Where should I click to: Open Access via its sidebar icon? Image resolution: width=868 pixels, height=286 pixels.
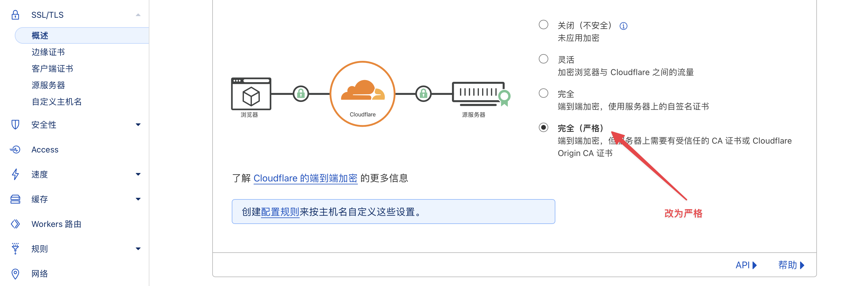pyautogui.click(x=15, y=149)
